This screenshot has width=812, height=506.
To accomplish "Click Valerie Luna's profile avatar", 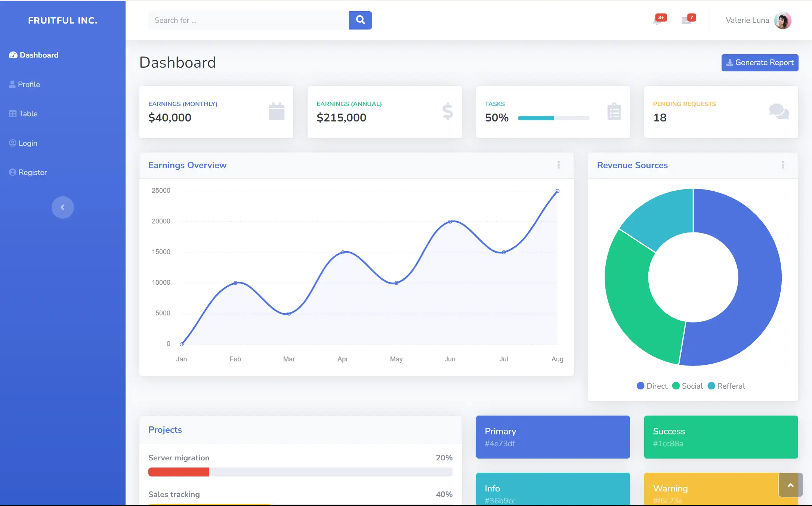I will (782, 21).
